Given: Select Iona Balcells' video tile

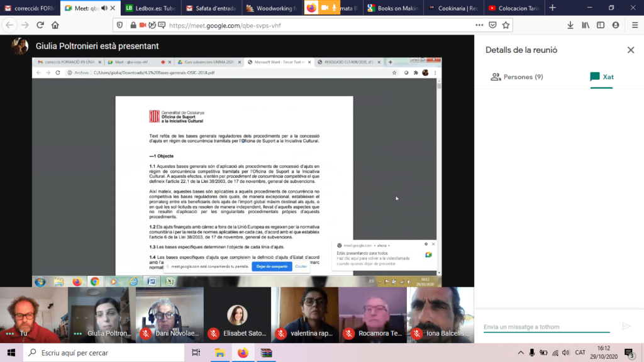Looking at the screenshot, I should [440, 315].
